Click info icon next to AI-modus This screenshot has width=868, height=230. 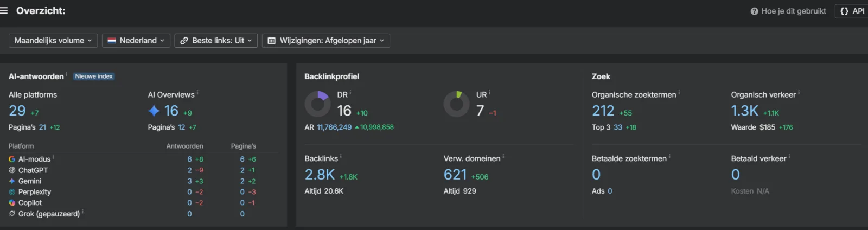click(x=53, y=157)
